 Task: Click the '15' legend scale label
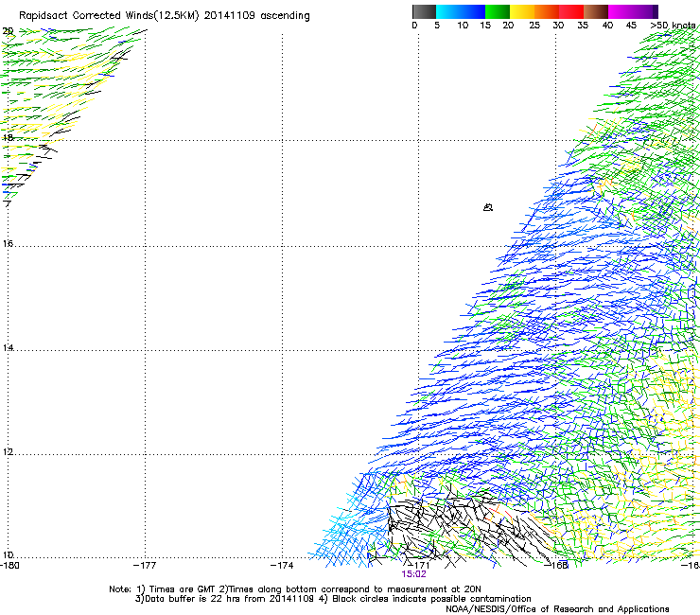pyautogui.click(x=485, y=26)
